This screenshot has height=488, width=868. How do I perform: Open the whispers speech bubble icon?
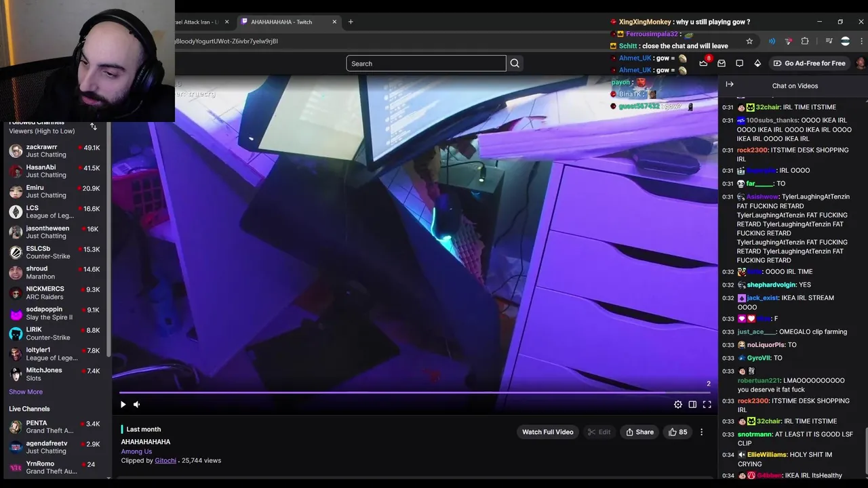tap(739, 63)
